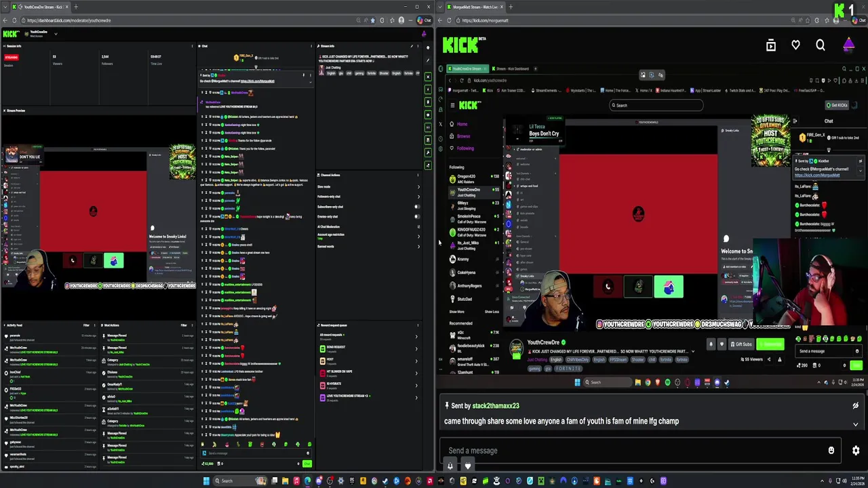The image size is (868, 488).
Task: Click the pencil icon in dashboard right sidebar
Action: [x=428, y=60]
